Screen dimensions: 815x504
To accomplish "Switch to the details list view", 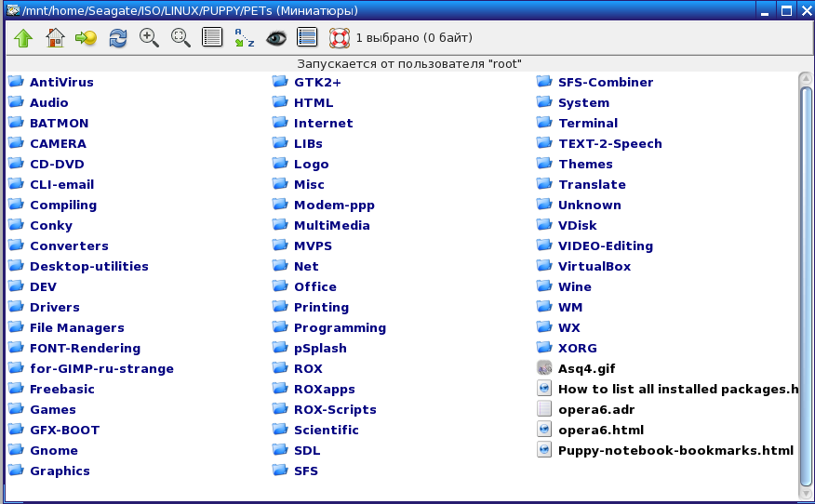I will point(212,38).
